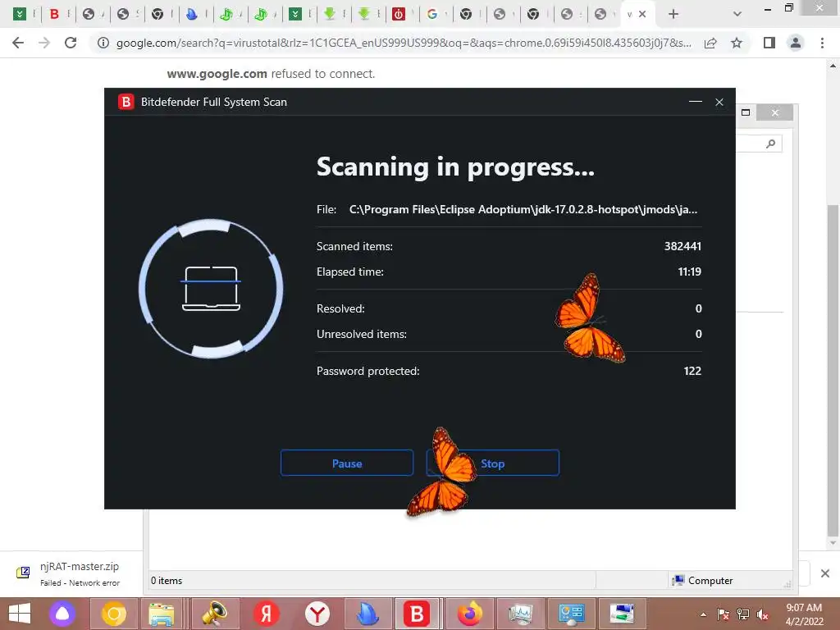Close the Chrome downloads bar
Screen dimensions: 840x630
coord(825,573)
